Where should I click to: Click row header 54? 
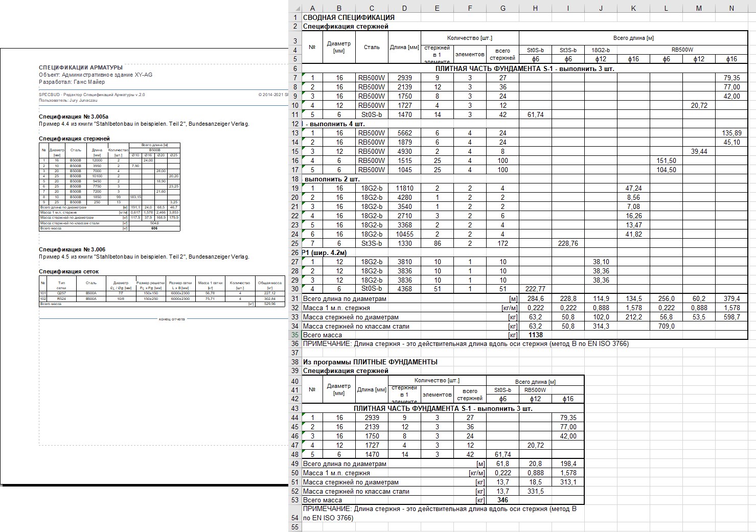pyautogui.click(x=295, y=518)
